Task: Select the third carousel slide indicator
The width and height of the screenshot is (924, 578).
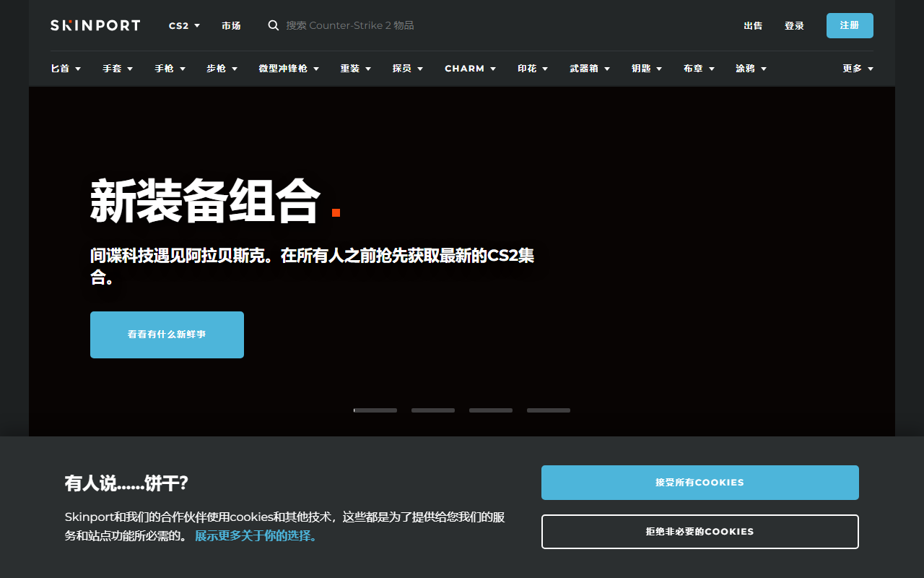Action: [x=491, y=410]
